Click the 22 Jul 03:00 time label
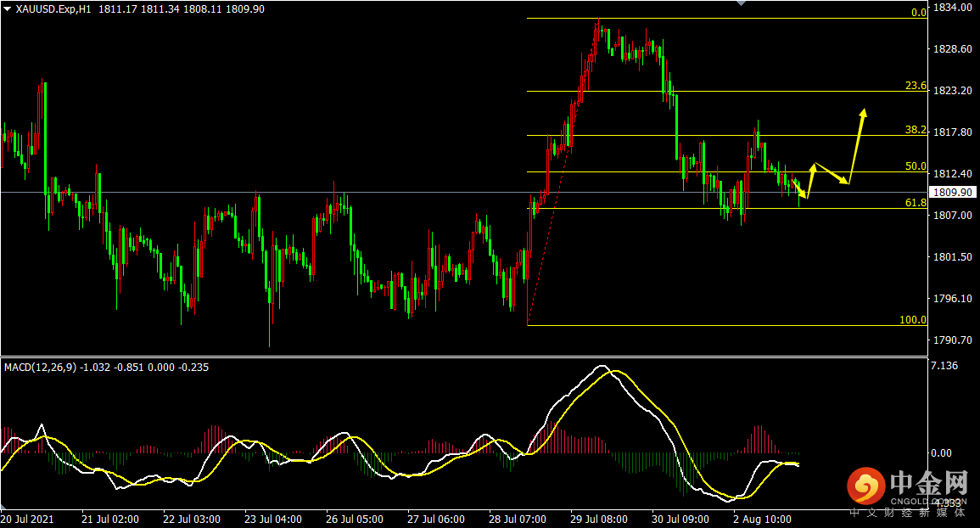Image resolution: width=980 pixels, height=528 pixels. (x=192, y=520)
